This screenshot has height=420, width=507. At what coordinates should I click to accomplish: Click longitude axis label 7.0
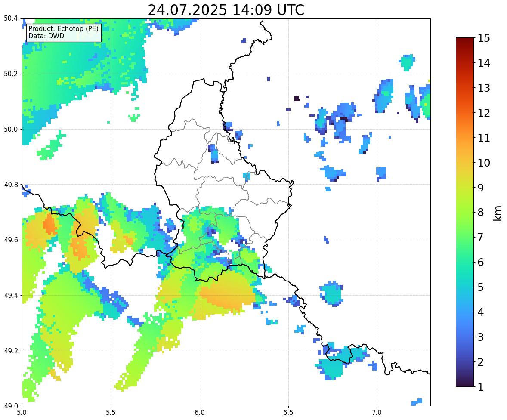click(377, 413)
